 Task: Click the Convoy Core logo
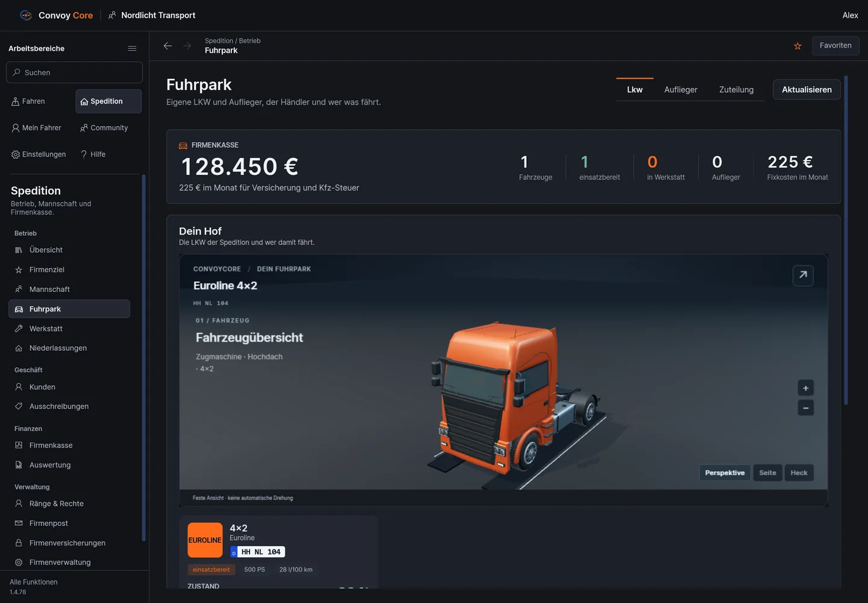coord(57,15)
